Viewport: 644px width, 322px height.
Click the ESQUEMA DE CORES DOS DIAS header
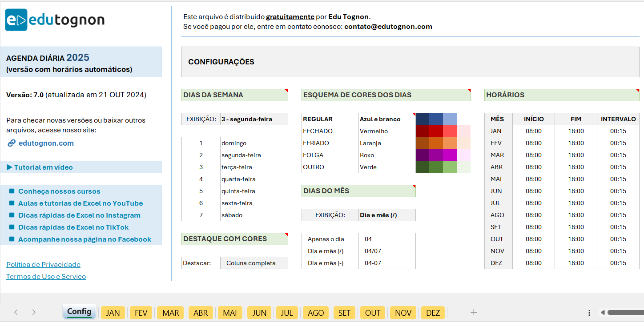click(386, 95)
